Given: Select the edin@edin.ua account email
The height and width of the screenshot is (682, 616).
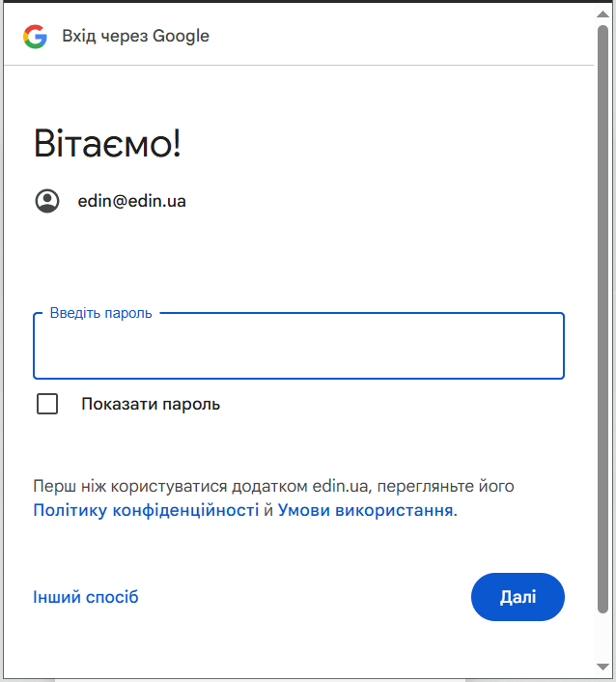Looking at the screenshot, I should (x=131, y=201).
